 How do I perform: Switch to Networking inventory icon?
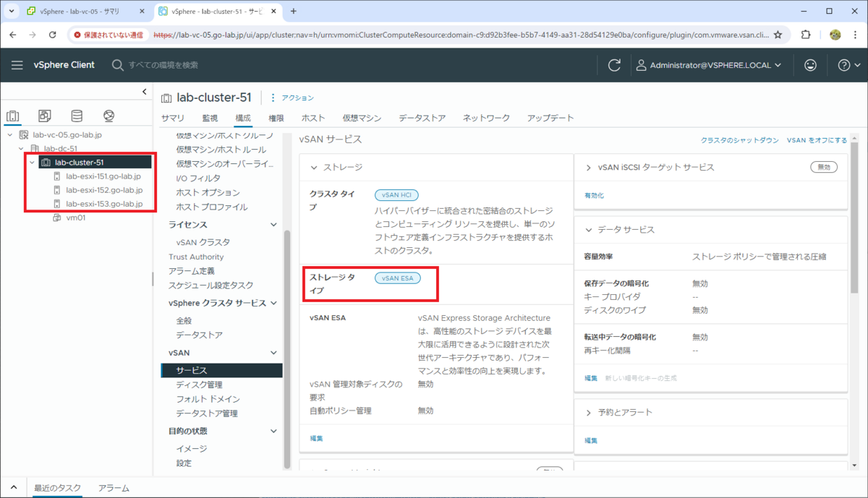click(109, 116)
